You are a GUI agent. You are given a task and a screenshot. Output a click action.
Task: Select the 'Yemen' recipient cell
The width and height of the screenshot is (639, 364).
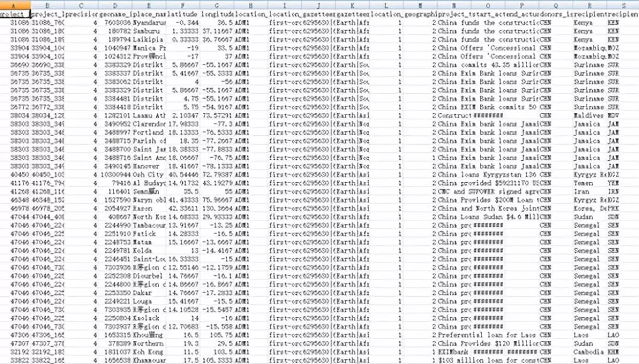click(x=586, y=184)
